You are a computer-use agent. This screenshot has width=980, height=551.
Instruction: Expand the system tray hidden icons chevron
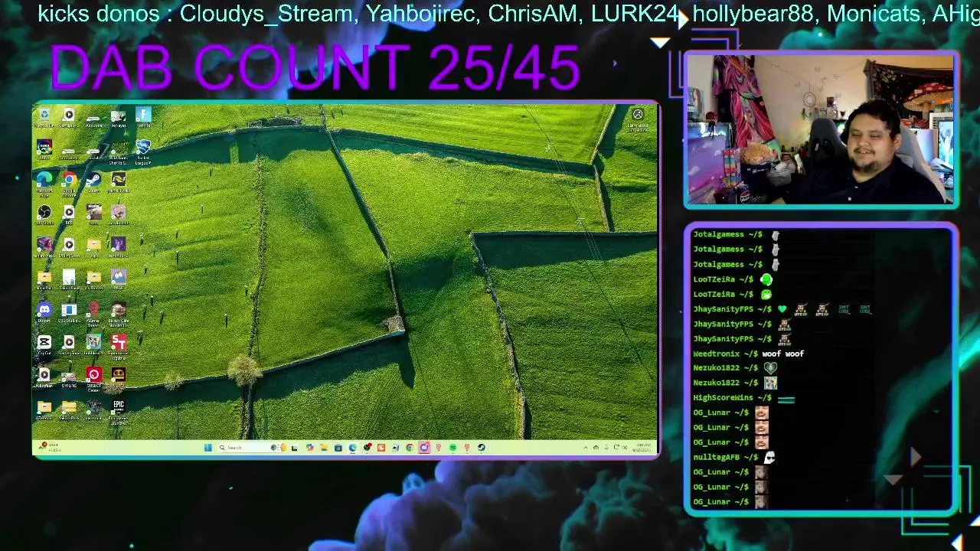[586, 448]
